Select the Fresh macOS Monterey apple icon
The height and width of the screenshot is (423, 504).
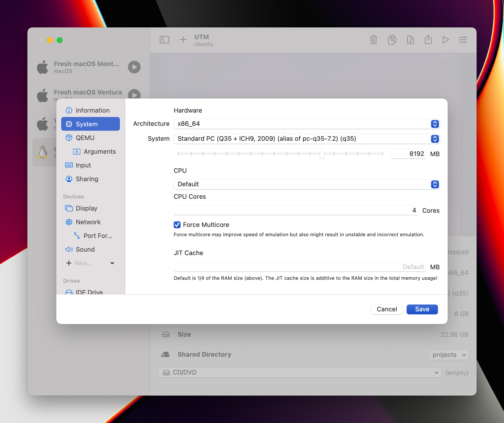point(43,67)
